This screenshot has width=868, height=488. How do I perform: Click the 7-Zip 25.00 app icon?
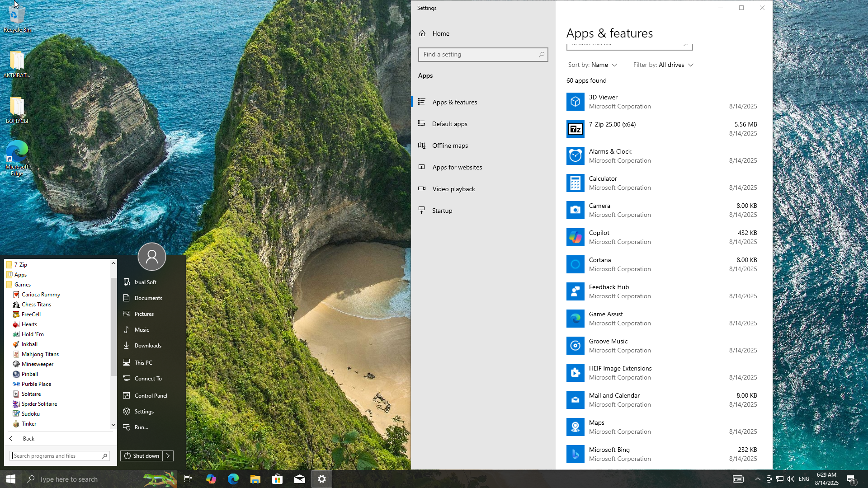575,129
